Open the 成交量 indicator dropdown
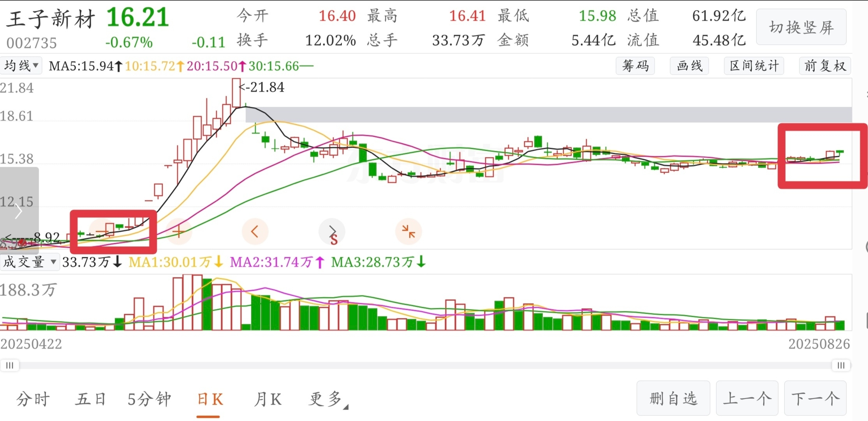The height and width of the screenshot is (421, 868). click(x=30, y=262)
